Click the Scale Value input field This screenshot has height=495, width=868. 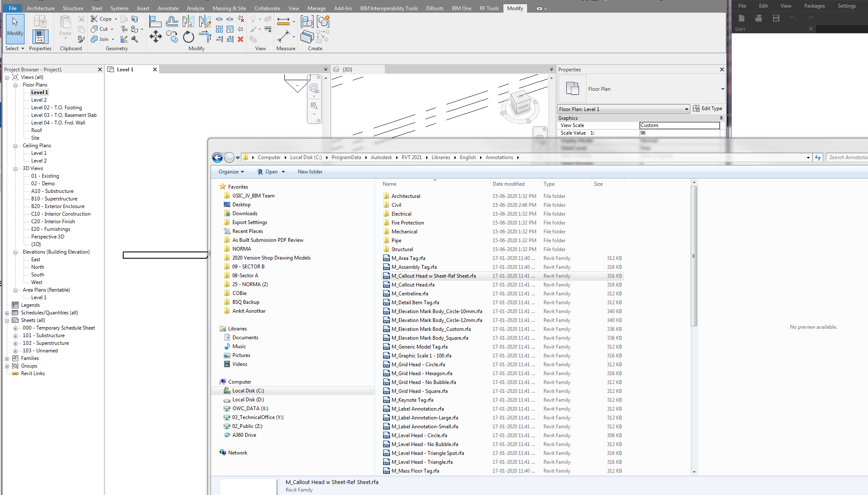click(679, 133)
